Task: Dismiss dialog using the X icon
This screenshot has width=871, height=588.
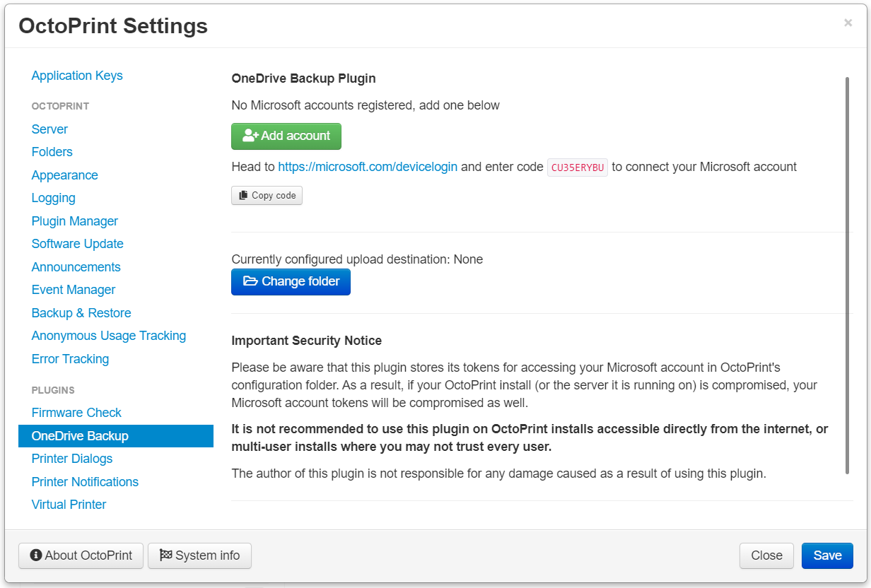Action: pyautogui.click(x=848, y=23)
